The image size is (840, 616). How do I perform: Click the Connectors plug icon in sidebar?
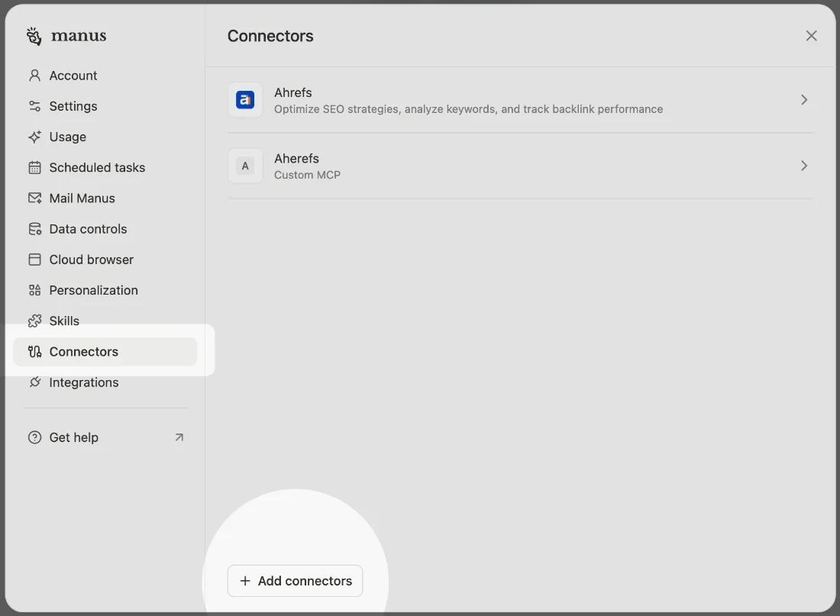(35, 351)
